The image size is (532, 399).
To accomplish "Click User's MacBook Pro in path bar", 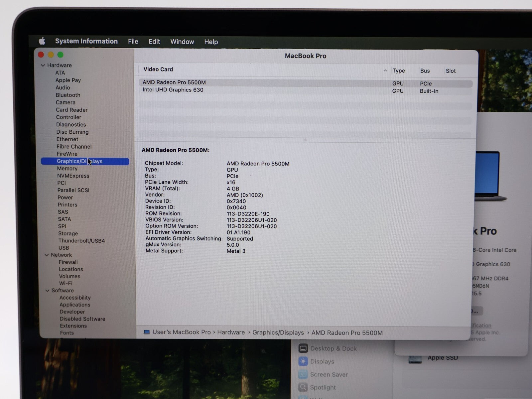I will (x=182, y=332).
